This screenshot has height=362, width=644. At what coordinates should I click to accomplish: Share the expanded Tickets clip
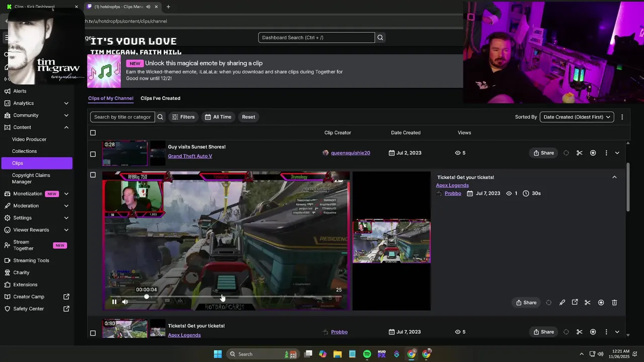[x=526, y=302]
